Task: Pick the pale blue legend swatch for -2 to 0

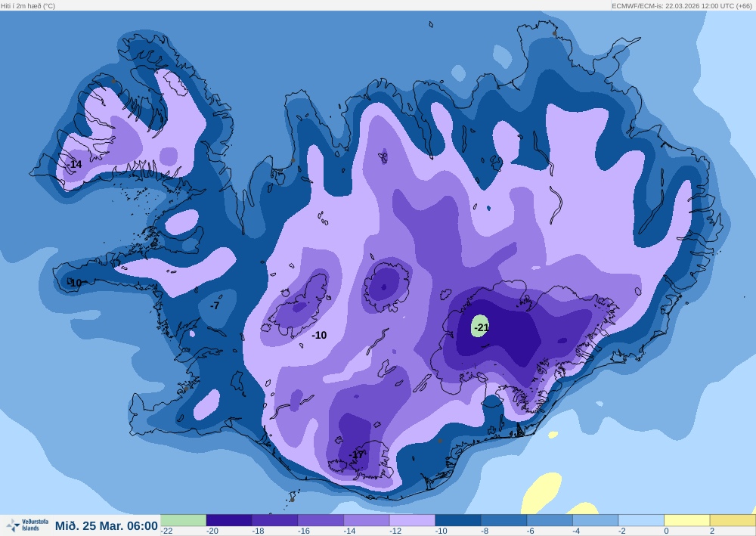Action: pos(641,520)
